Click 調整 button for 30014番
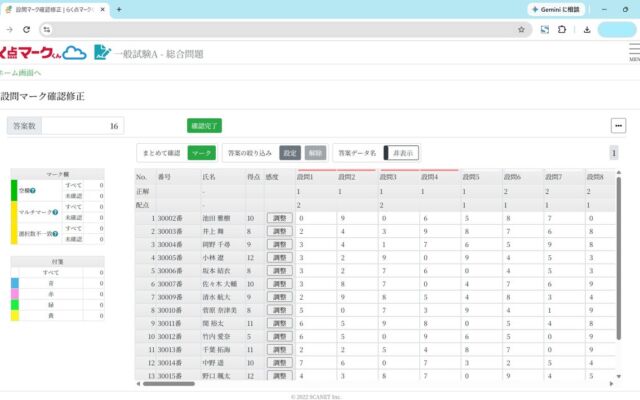Viewport: 640px width, 400px height. pyautogui.click(x=280, y=362)
